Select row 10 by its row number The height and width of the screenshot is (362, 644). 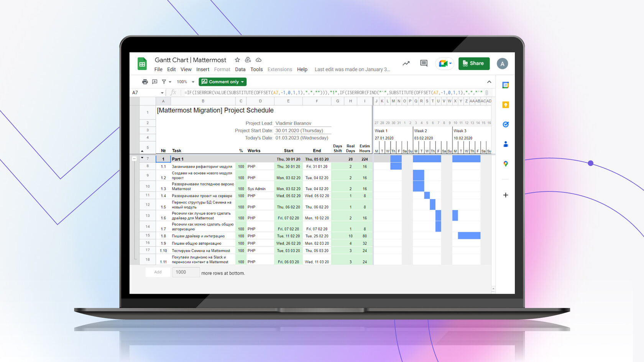click(x=148, y=186)
